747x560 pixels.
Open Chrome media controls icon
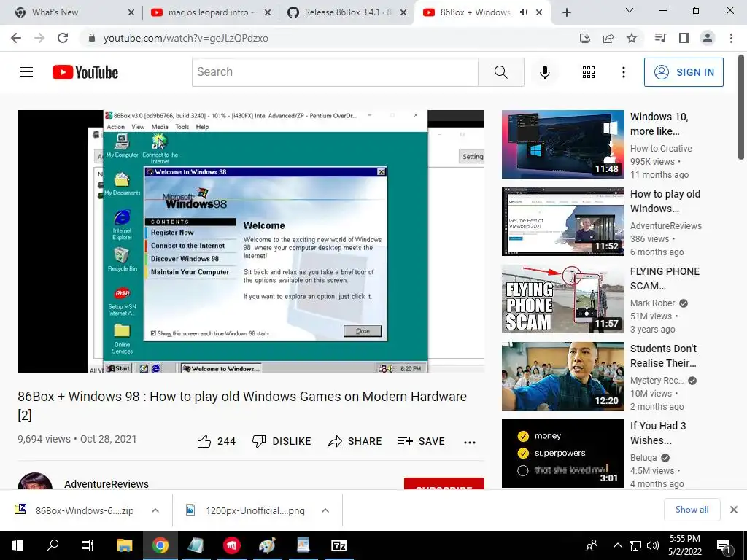pyautogui.click(x=661, y=38)
